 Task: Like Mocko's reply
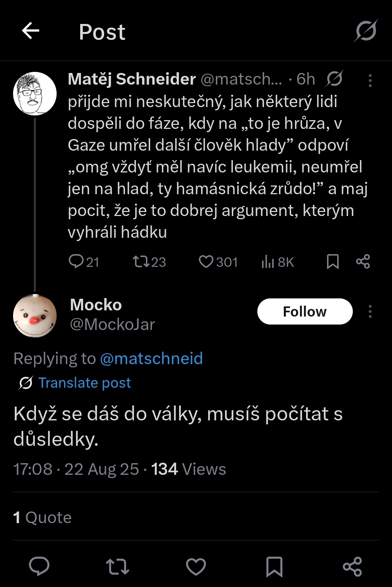point(196,567)
